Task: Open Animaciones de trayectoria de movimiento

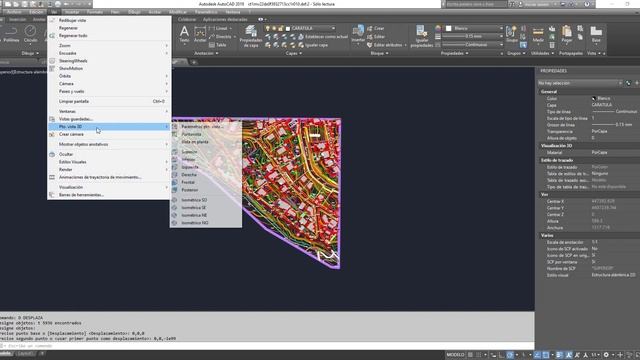Action: (x=109, y=178)
